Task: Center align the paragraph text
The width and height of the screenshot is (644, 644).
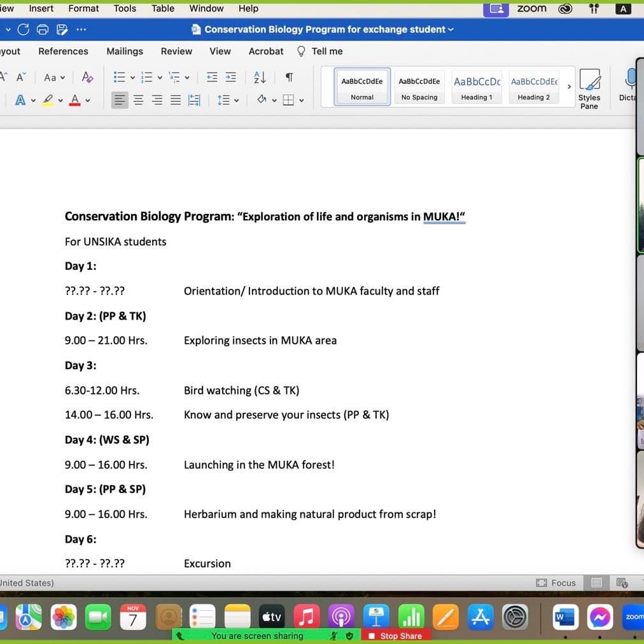Action: pyautogui.click(x=138, y=100)
